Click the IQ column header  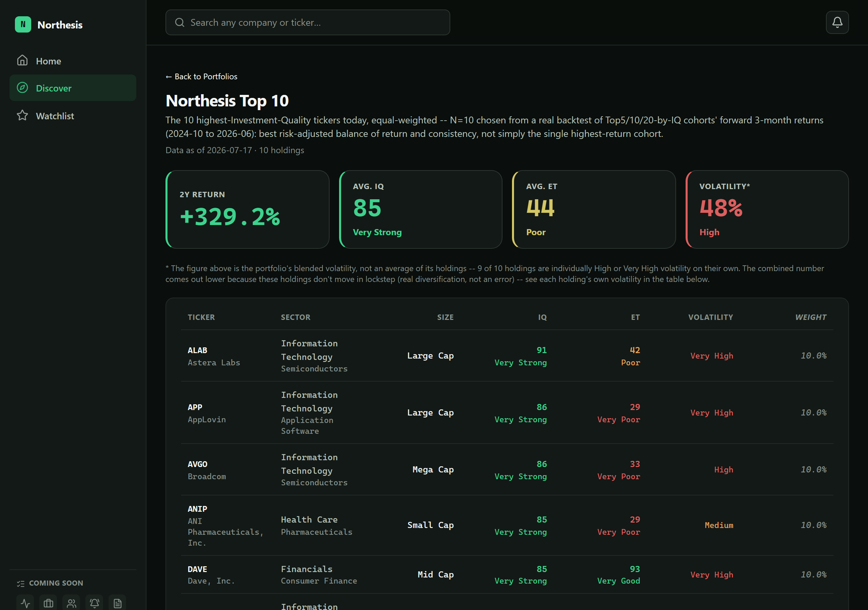coord(542,317)
